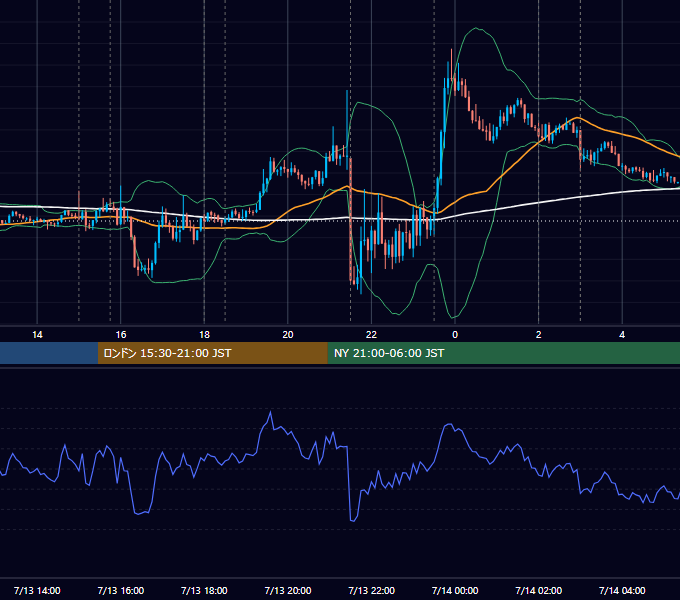Viewport: 680px width, 600px height.
Task: Click the 14 hour label on upper axis
Action: coord(37,335)
